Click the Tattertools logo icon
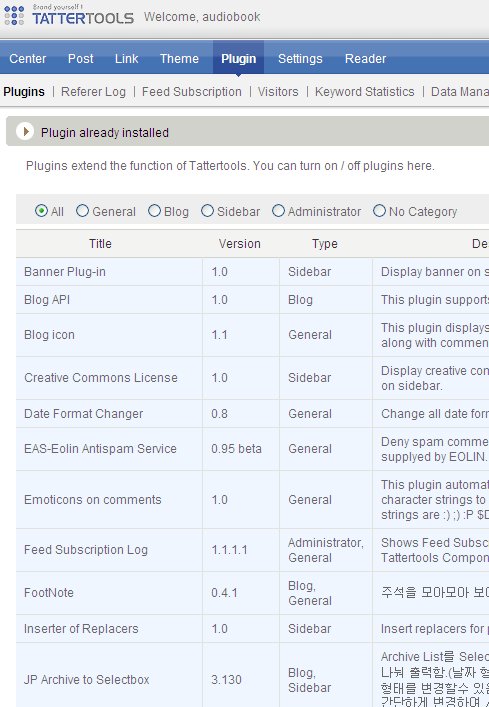Image resolution: width=489 pixels, height=707 pixels. point(14,16)
